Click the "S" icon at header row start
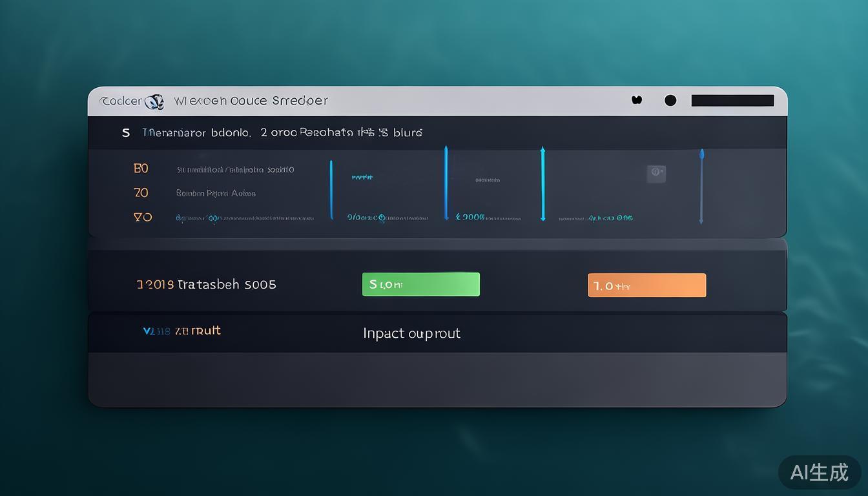 126,132
